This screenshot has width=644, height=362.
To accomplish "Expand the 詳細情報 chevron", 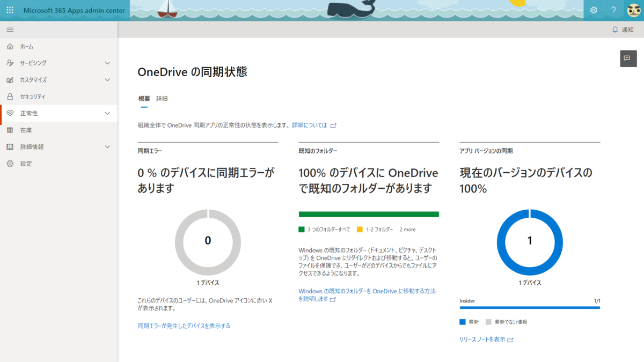I will 107,147.
